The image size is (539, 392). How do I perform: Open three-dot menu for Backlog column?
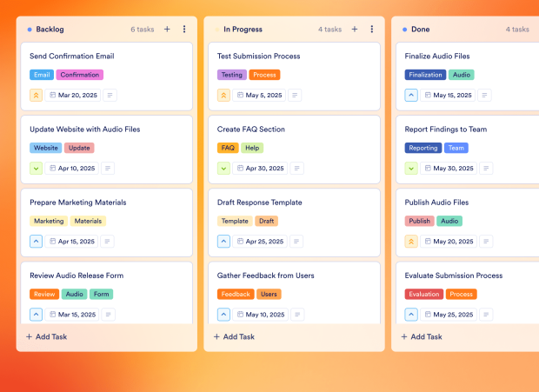184,29
